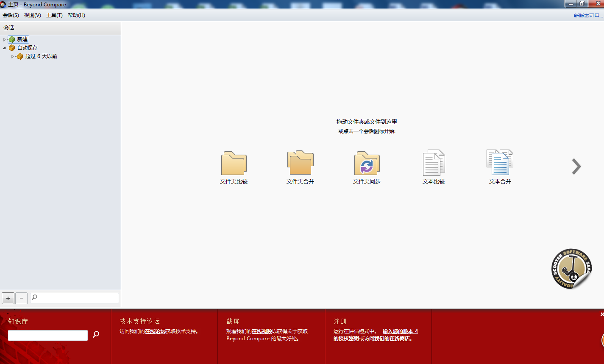Image resolution: width=604 pixels, height=364 pixels.
Task: Open the 工具(T) menu
Action: (54, 15)
